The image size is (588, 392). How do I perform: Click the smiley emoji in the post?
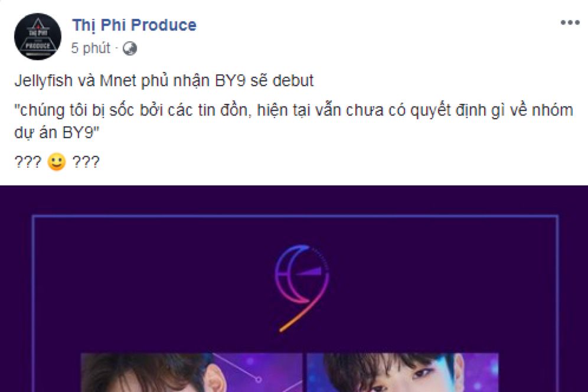(x=57, y=162)
